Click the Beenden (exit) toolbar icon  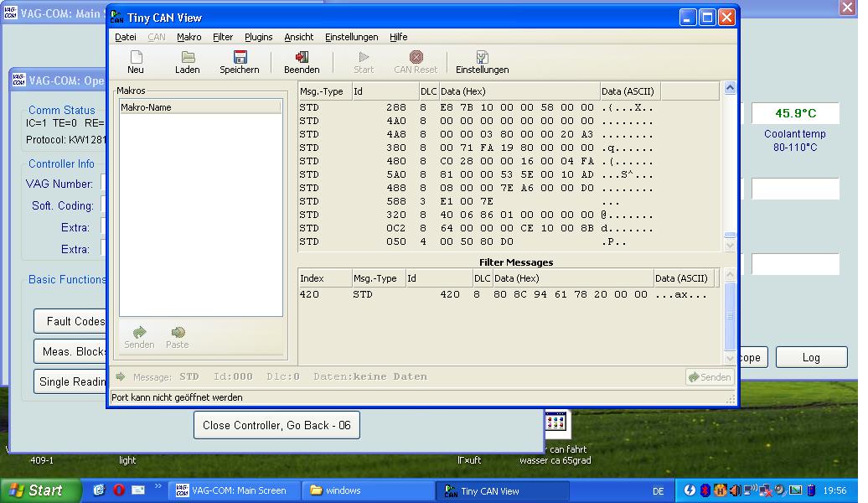(x=302, y=57)
